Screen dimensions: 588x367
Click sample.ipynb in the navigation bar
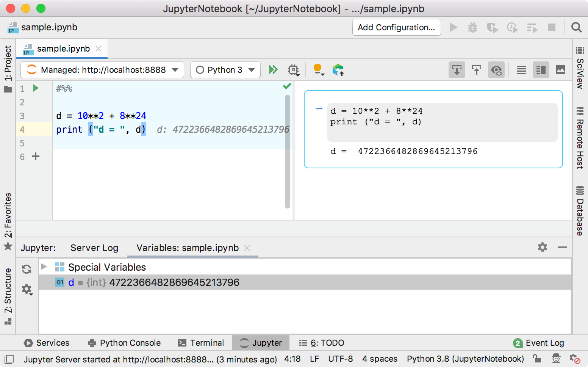[x=42, y=27]
